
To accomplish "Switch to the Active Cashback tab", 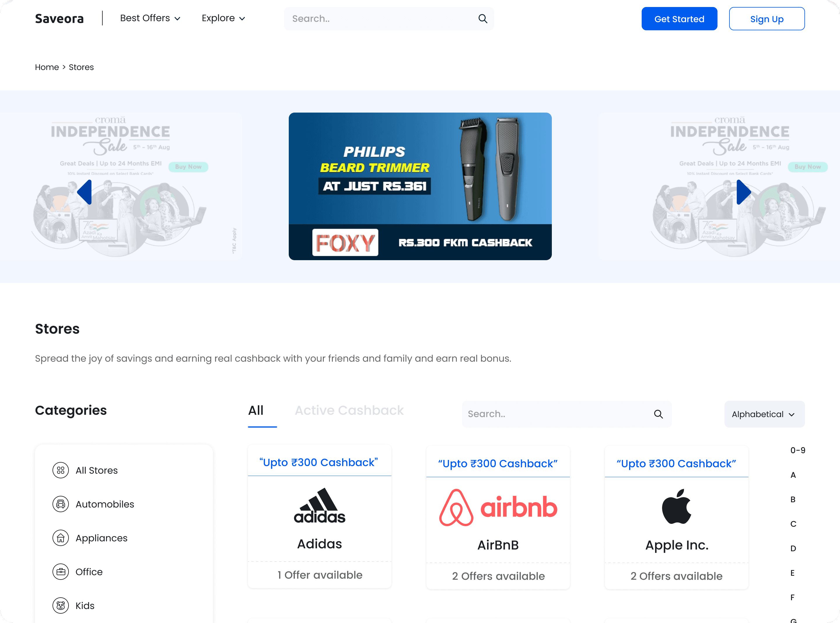I will coord(349,410).
